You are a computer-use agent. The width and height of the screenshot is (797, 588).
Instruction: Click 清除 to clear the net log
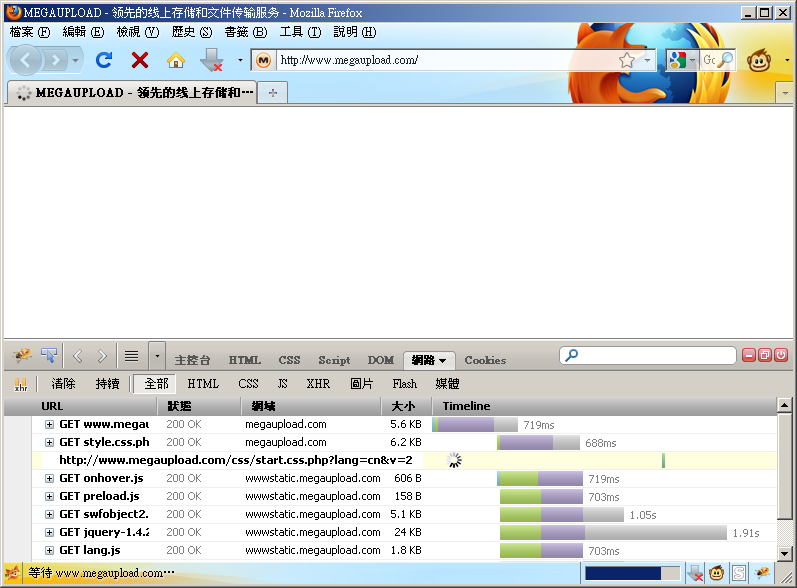coord(64,384)
